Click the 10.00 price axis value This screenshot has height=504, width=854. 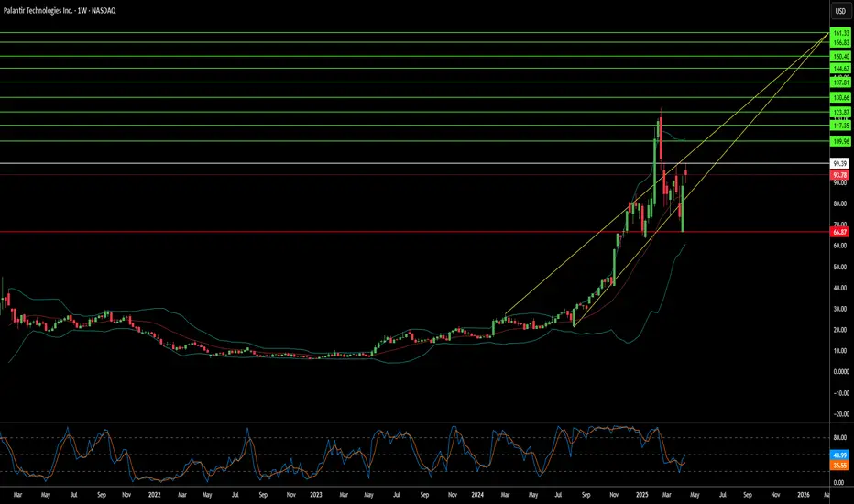(840, 351)
